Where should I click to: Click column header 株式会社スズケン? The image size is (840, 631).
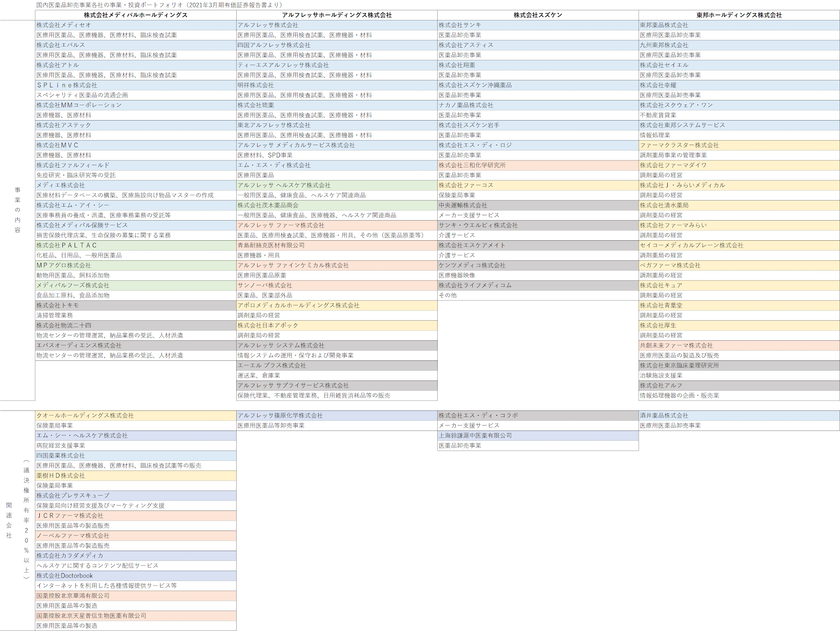point(538,15)
